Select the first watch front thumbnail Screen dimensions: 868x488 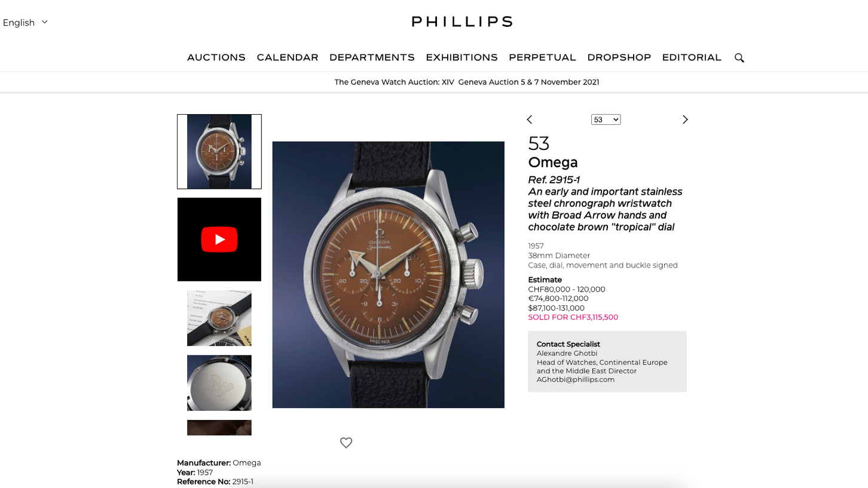tap(219, 152)
